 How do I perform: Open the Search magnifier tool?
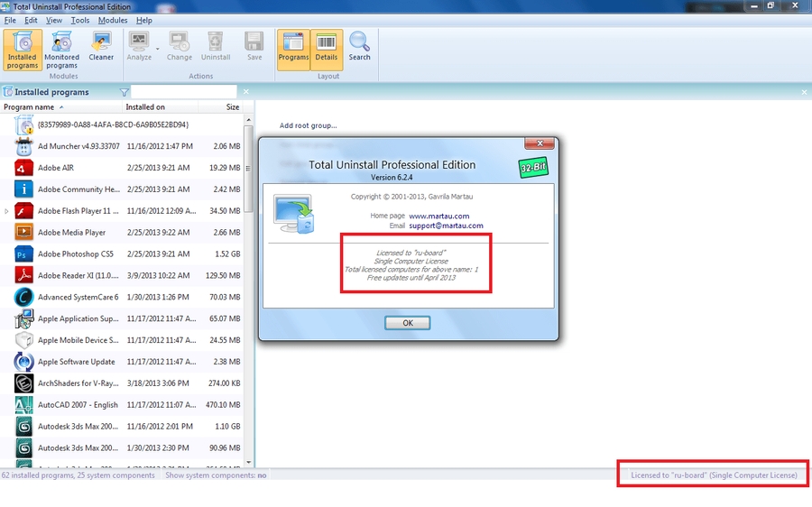click(x=359, y=47)
